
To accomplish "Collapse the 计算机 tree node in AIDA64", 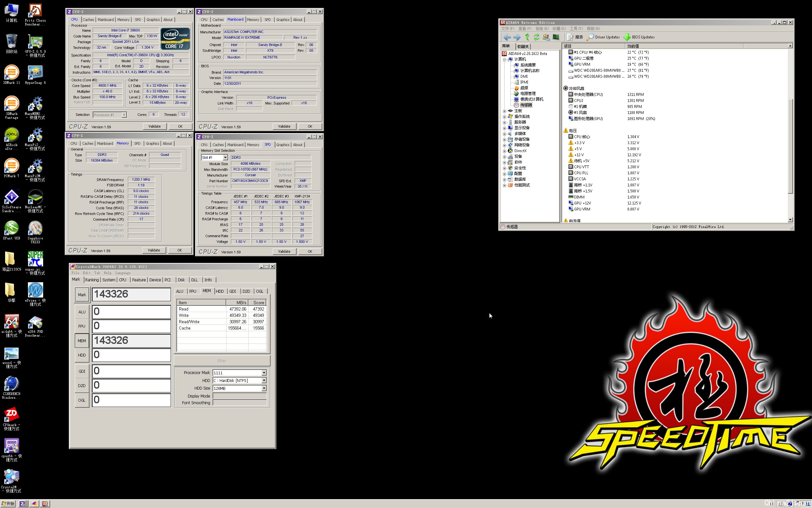I will 504,59.
